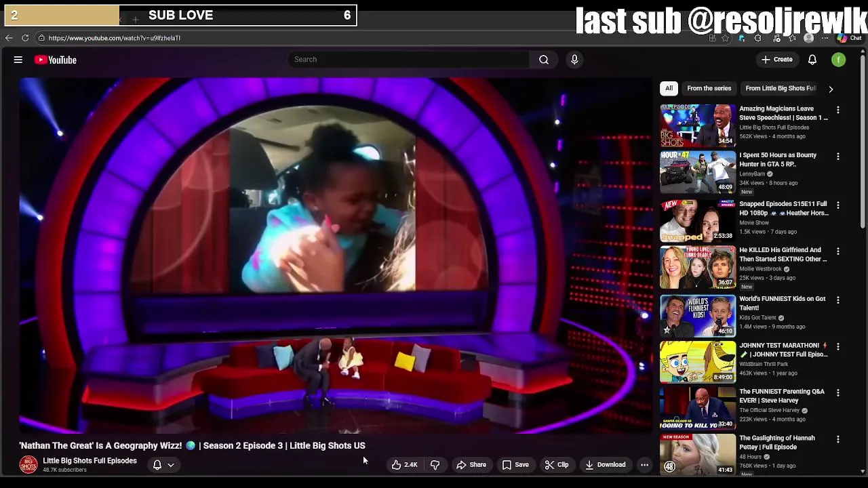Open JOHNNY TEST MARATHON thumbnail
Screen dimensions: 868x488
pyautogui.click(x=698, y=362)
